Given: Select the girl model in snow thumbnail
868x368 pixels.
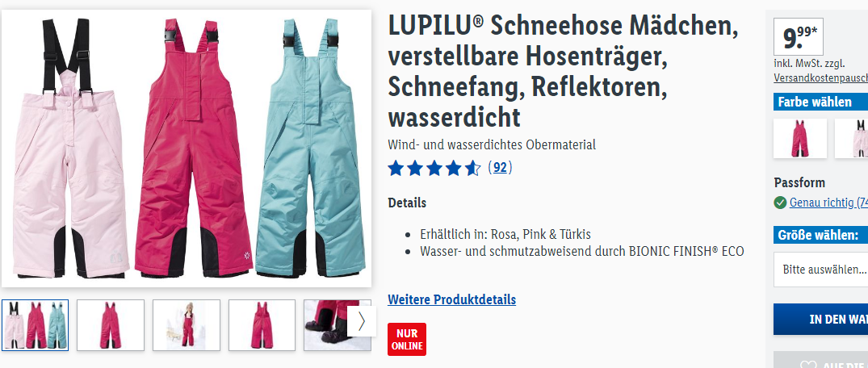Looking at the screenshot, I should click(187, 325).
